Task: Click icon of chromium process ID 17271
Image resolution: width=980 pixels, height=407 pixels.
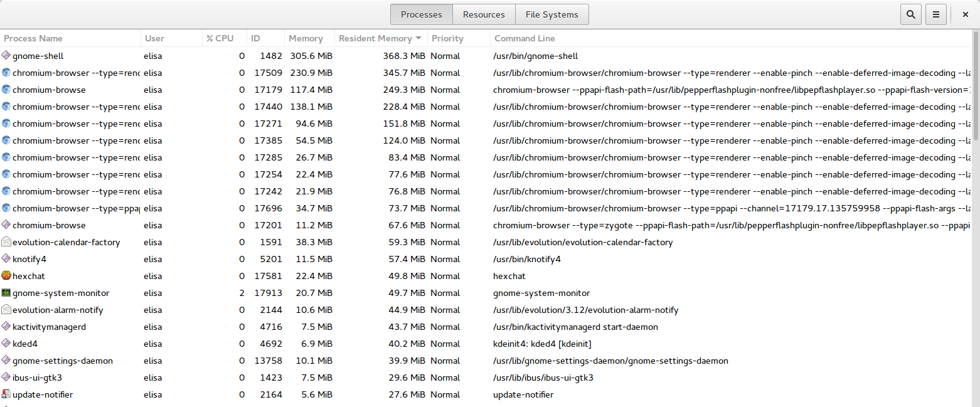Action: pyautogui.click(x=6, y=124)
